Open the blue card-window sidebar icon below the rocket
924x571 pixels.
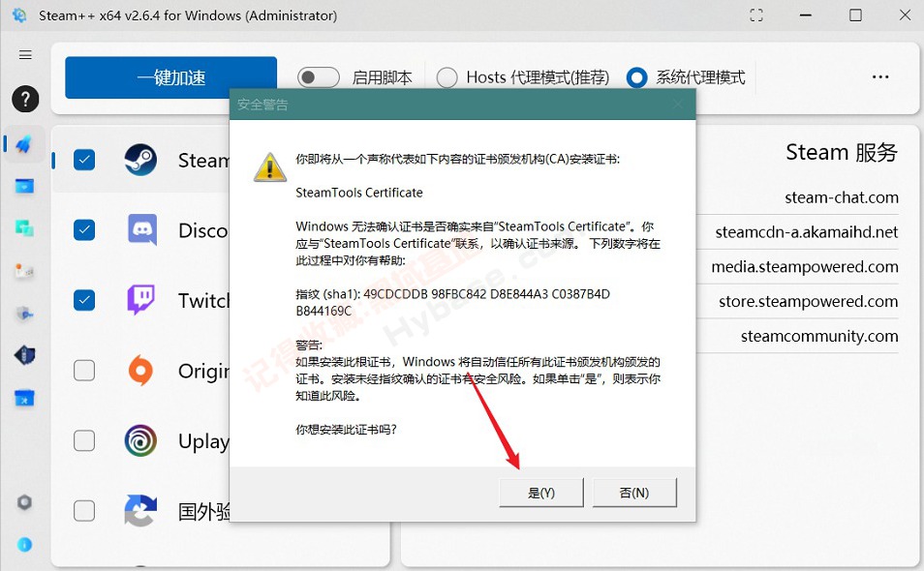[24, 187]
